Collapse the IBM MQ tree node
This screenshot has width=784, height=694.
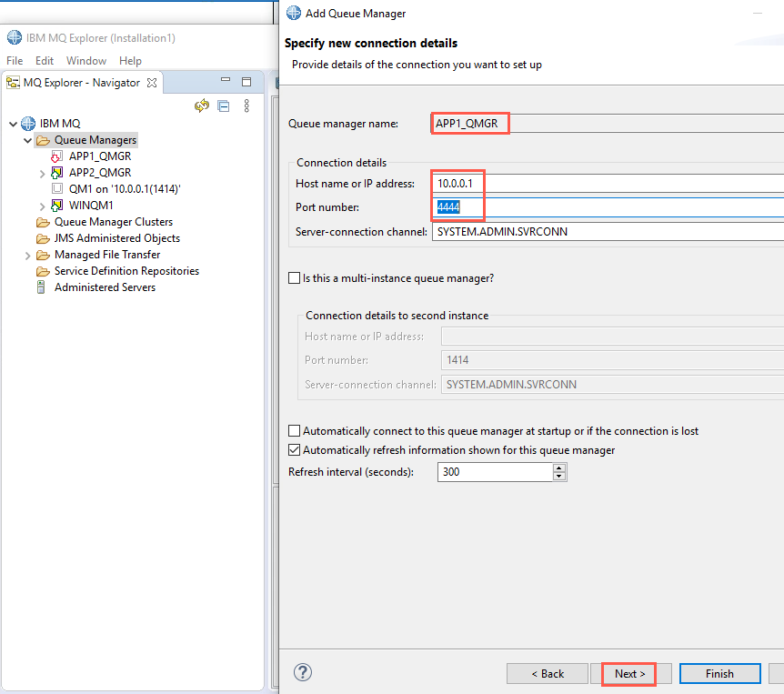(x=13, y=124)
